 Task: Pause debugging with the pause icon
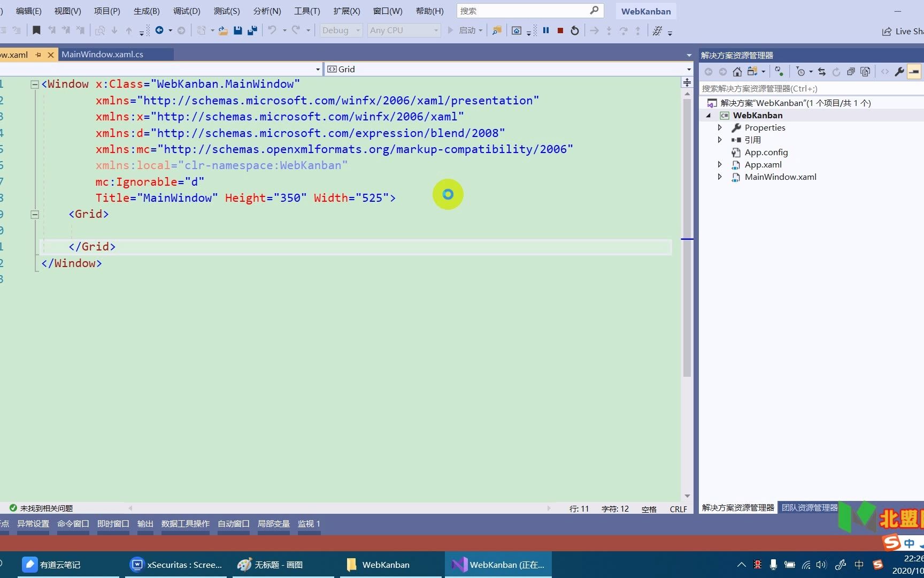tap(546, 31)
